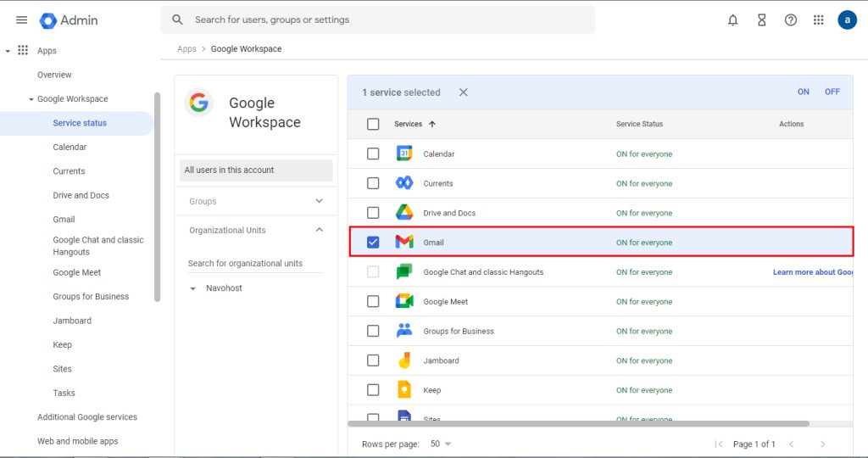Screen dimensions: 868x458
Task: Turn the selected service OFF
Action: (832, 92)
